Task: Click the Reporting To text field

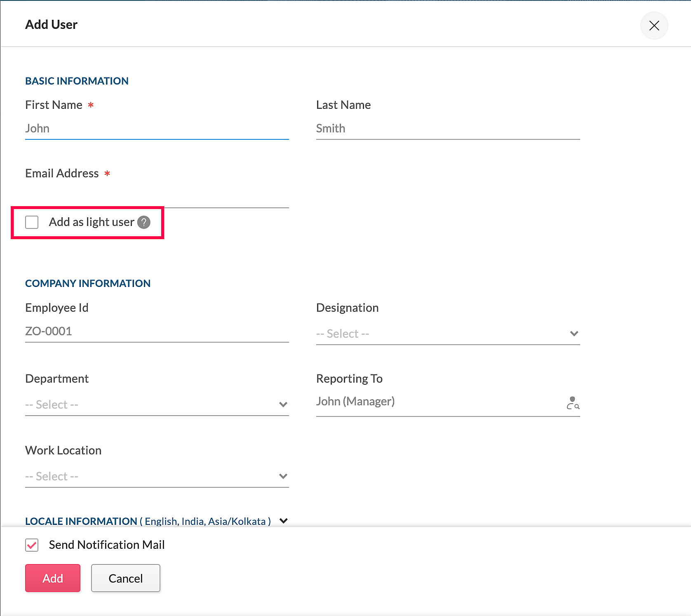Action: point(437,402)
